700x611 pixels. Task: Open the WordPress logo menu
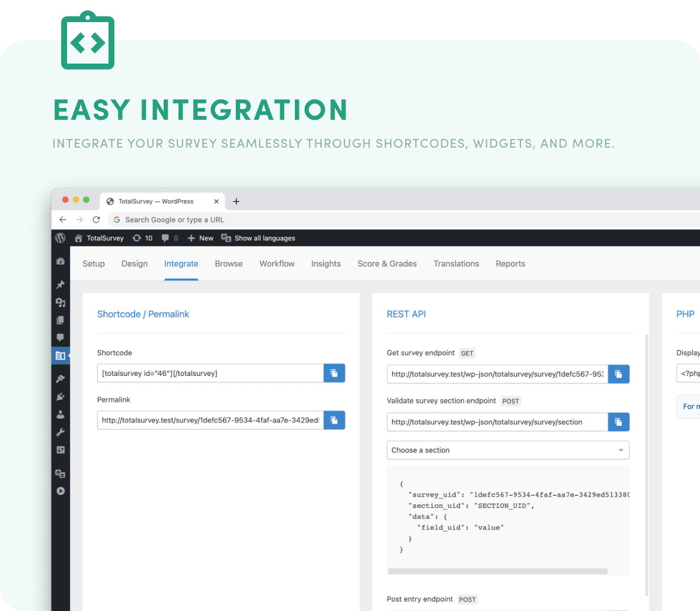click(x=60, y=238)
